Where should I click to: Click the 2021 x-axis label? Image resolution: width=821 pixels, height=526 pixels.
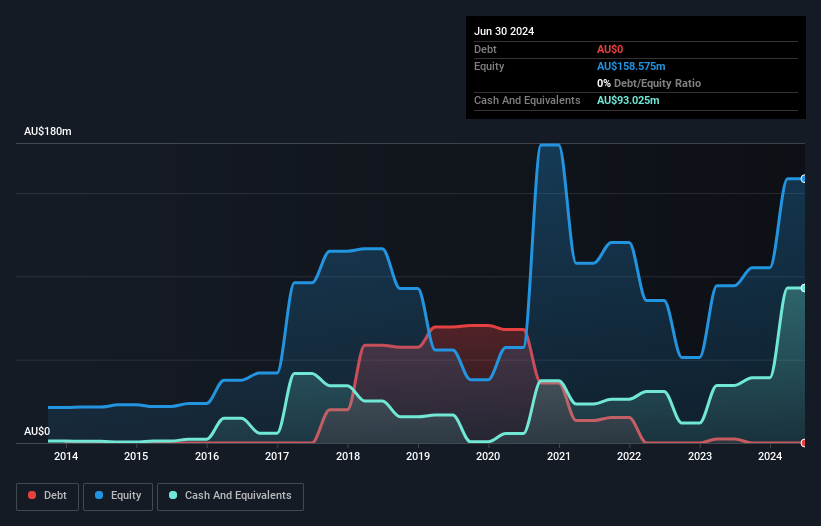pyautogui.click(x=559, y=456)
